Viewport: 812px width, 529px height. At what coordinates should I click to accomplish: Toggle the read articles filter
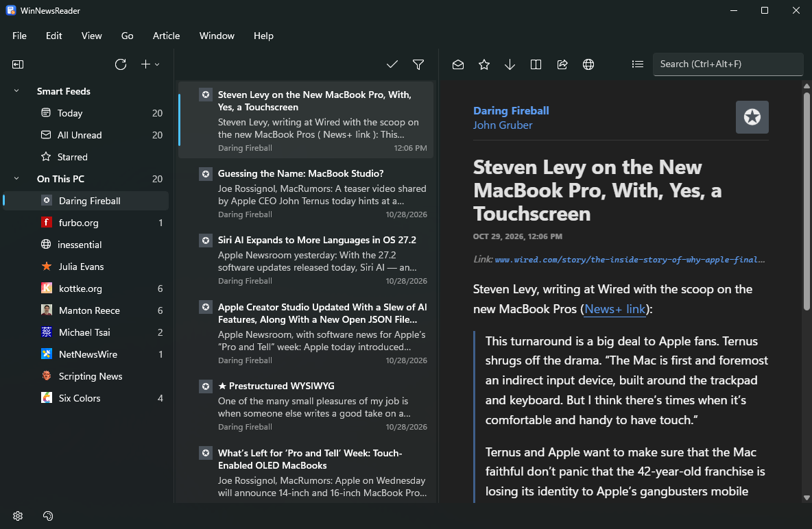point(418,64)
